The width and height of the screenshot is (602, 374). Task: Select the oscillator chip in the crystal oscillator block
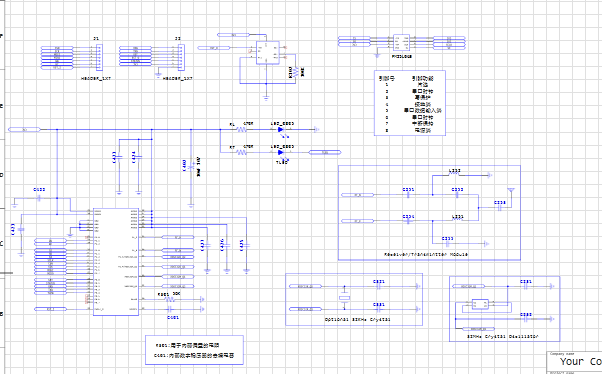coord(480,304)
